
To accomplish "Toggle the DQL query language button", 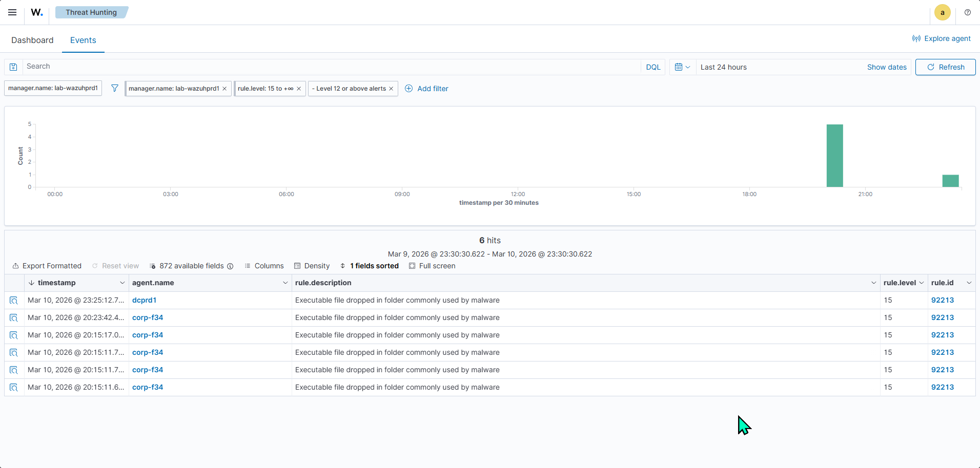I will (653, 67).
